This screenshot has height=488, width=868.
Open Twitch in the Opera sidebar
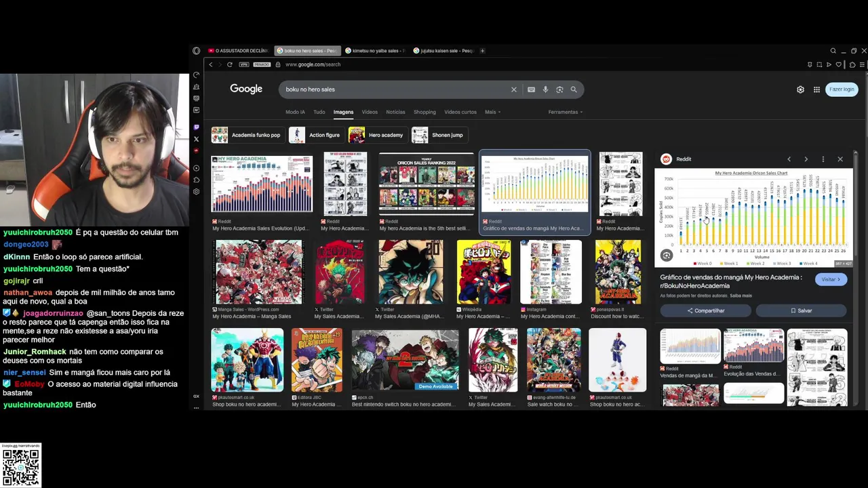point(197,127)
